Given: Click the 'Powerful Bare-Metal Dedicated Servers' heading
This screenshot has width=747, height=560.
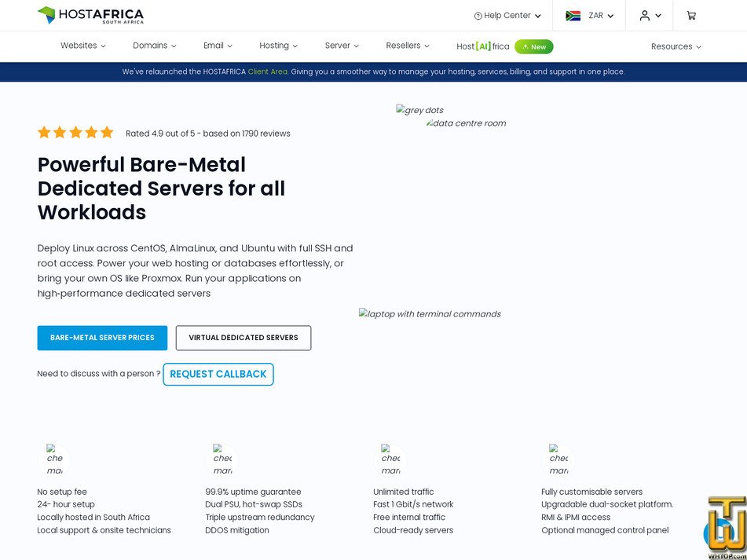Looking at the screenshot, I should click(x=162, y=188).
